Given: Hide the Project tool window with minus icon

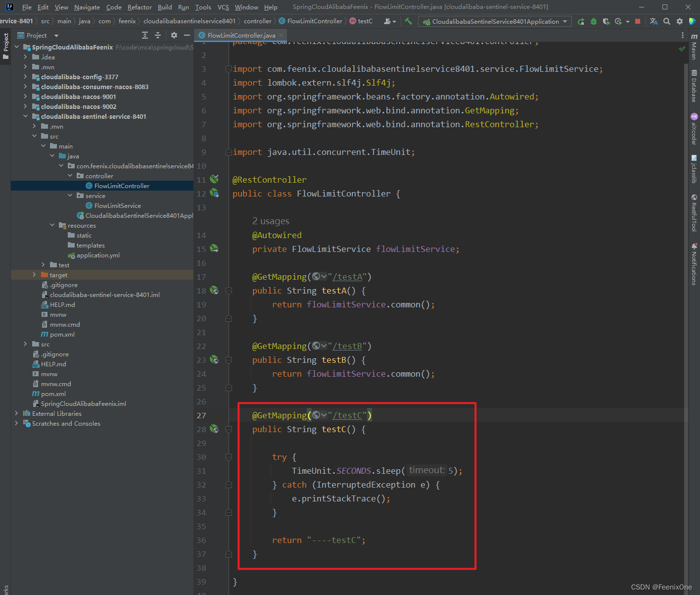Looking at the screenshot, I should point(187,35).
